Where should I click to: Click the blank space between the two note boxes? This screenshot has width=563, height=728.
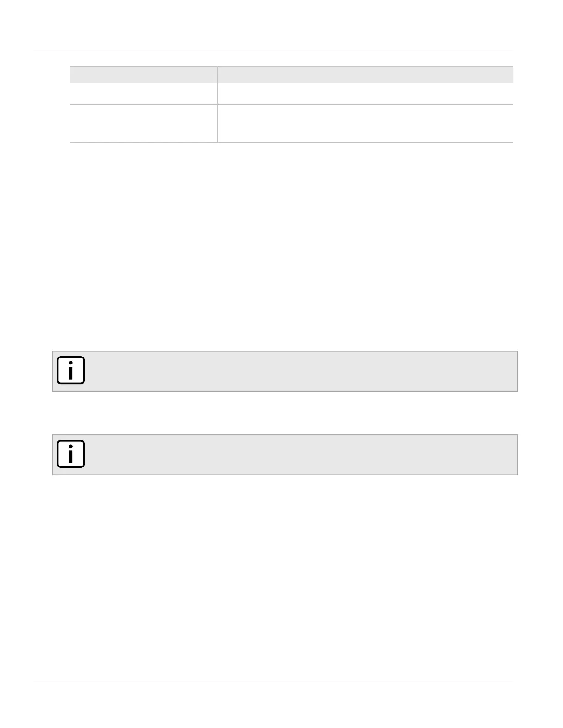coord(285,413)
